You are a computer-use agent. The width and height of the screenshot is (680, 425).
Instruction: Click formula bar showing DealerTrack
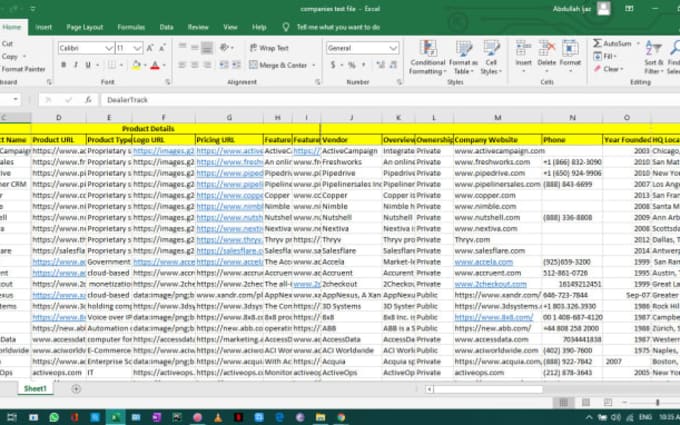[390, 100]
